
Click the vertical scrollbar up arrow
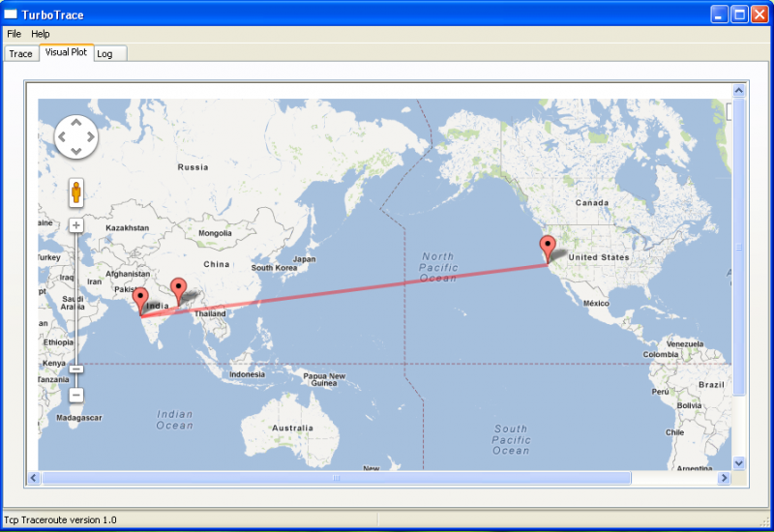click(739, 90)
